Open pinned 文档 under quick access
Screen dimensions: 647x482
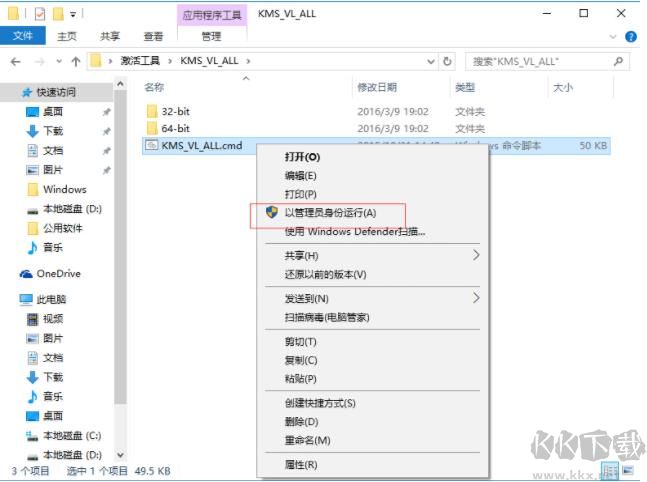(x=53, y=150)
